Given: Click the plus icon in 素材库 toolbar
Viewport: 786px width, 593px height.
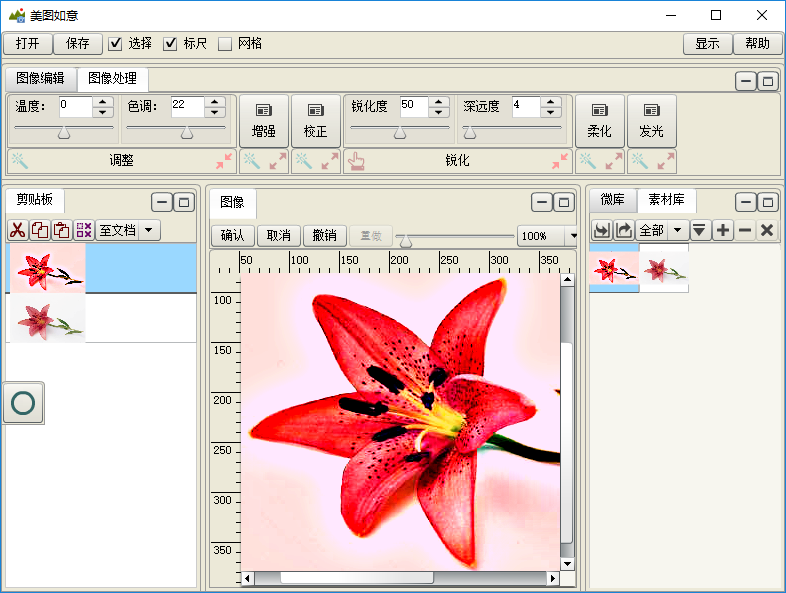Looking at the screenshot, I should [x=723, y=231].
